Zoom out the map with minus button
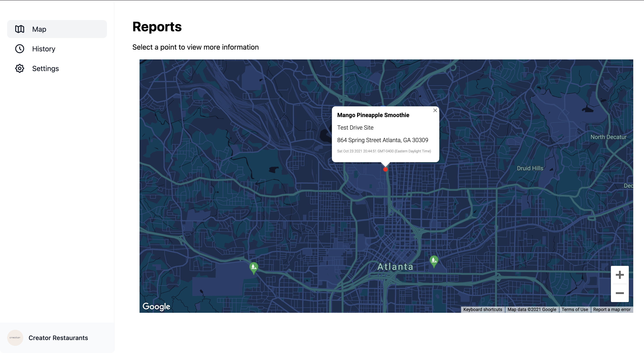 [x=619, y=293]
